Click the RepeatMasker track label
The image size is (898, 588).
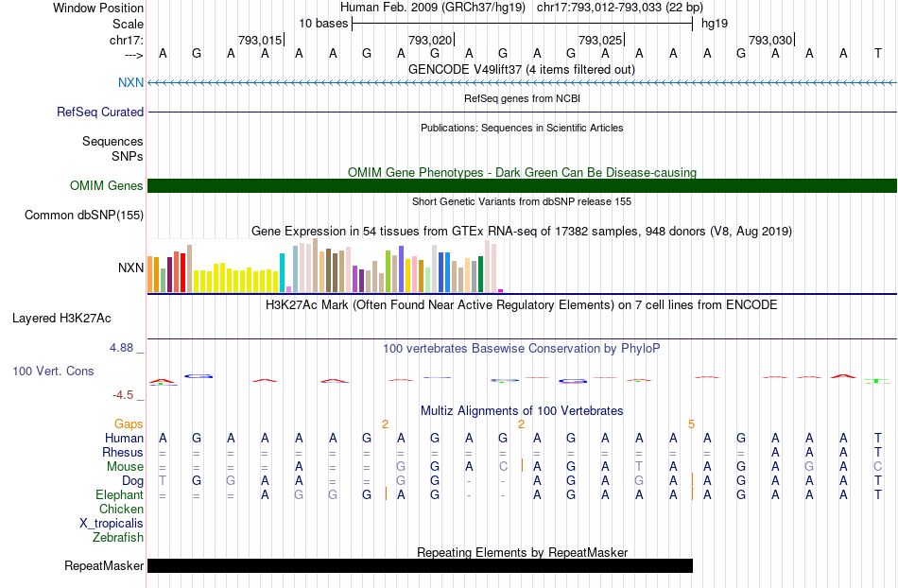pyautogui.click(x=104, y=565)
